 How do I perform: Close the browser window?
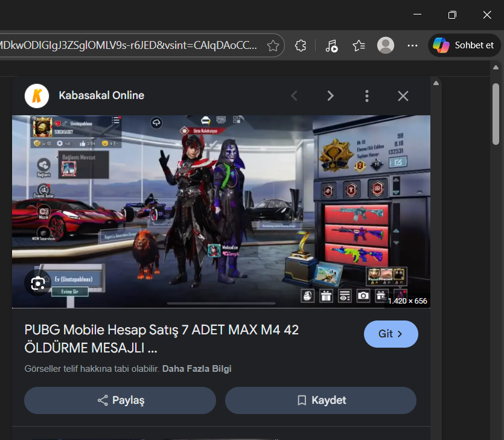click(x=487, y=14)
